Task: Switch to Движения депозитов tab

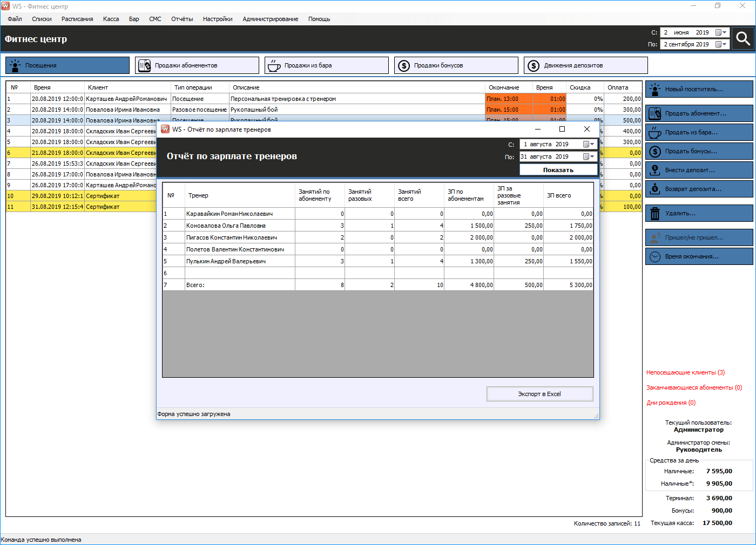Action: (586, 65)
